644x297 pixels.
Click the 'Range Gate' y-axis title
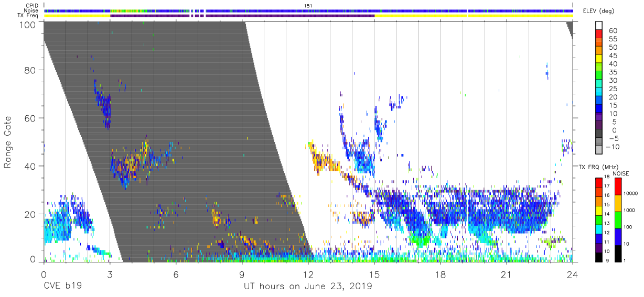point(8,142)
